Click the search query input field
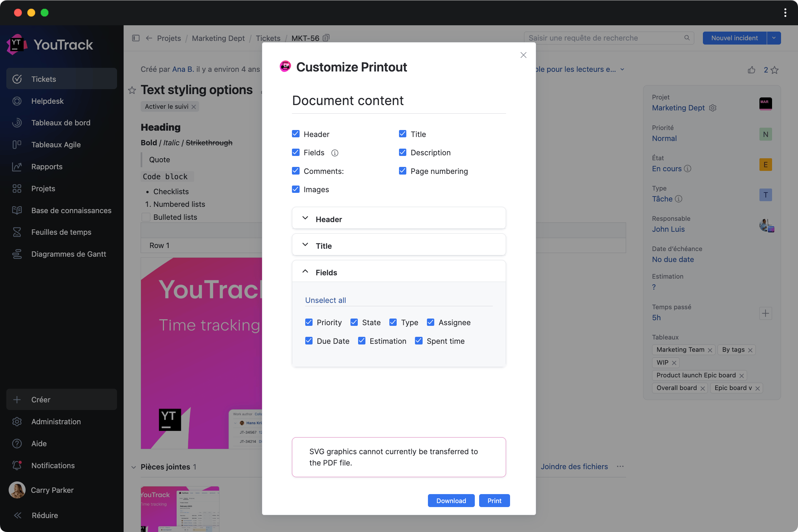The image size is (798, 532). coord(604,38)
